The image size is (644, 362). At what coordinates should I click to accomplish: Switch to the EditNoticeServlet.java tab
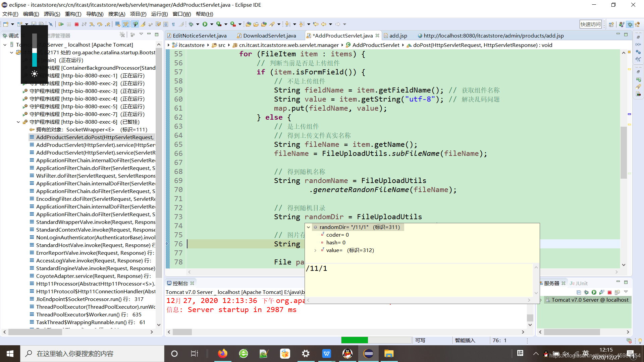click(197, 36)
